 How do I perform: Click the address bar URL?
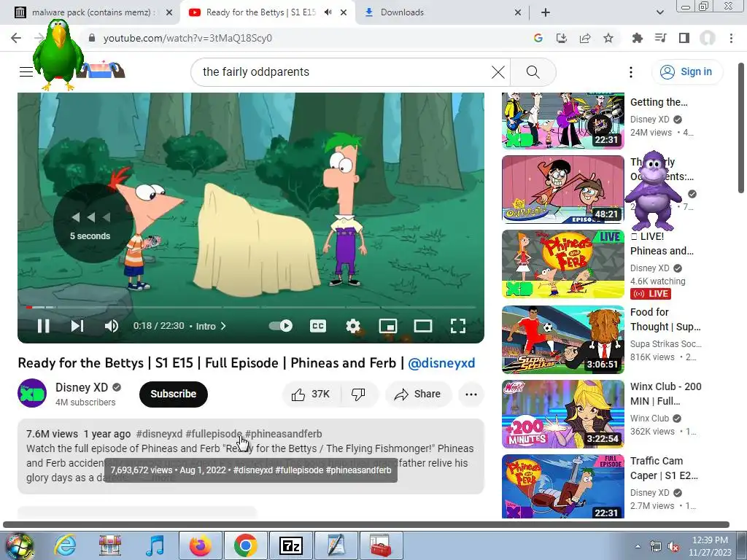pyautogui.click(x=187, y=38)
